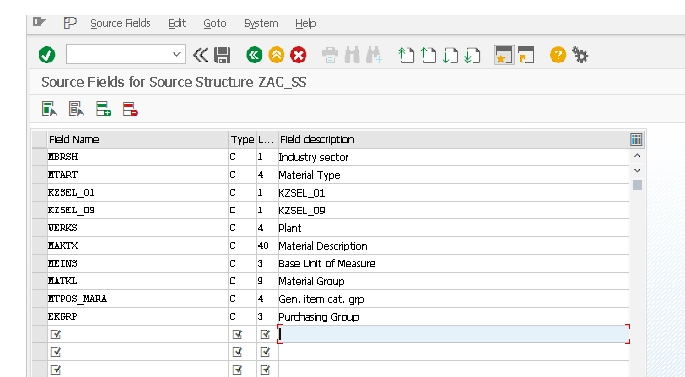Click the 'Plant' description cell
This screenshot has width=685, height=377.
click(x=453, y=228)
